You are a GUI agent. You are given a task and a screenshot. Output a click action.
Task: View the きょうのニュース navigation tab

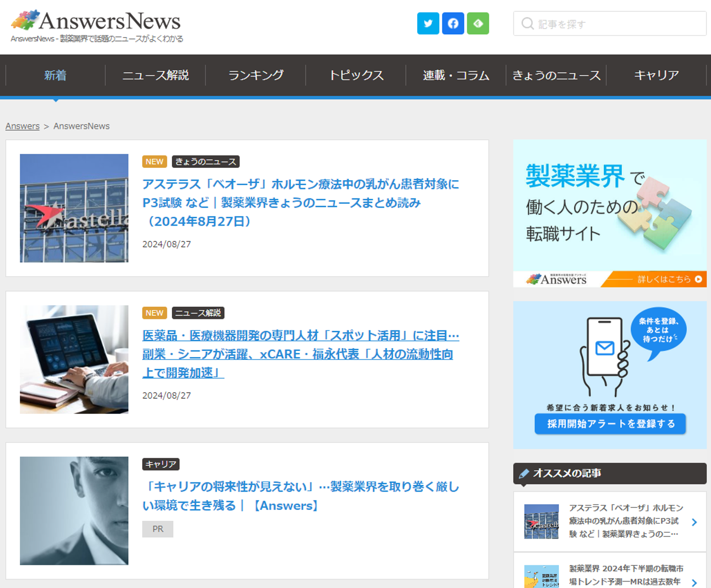tap(556, 75)
